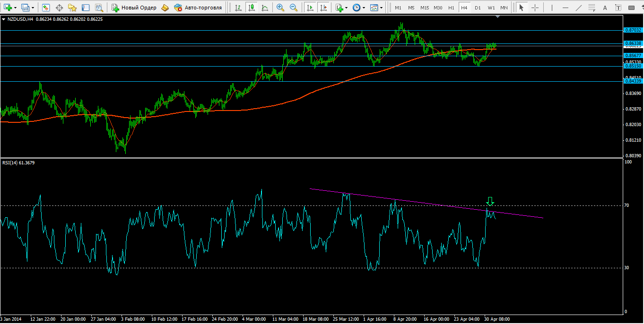Click the RSI scale value 70
The width and height of the screenshot is (644, 324).
coord(627,205)
